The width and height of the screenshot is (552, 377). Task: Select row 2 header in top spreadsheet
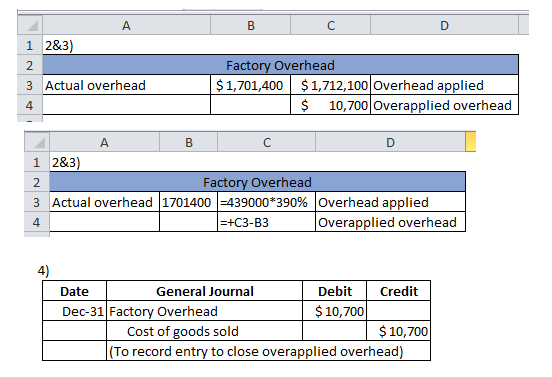30,65
